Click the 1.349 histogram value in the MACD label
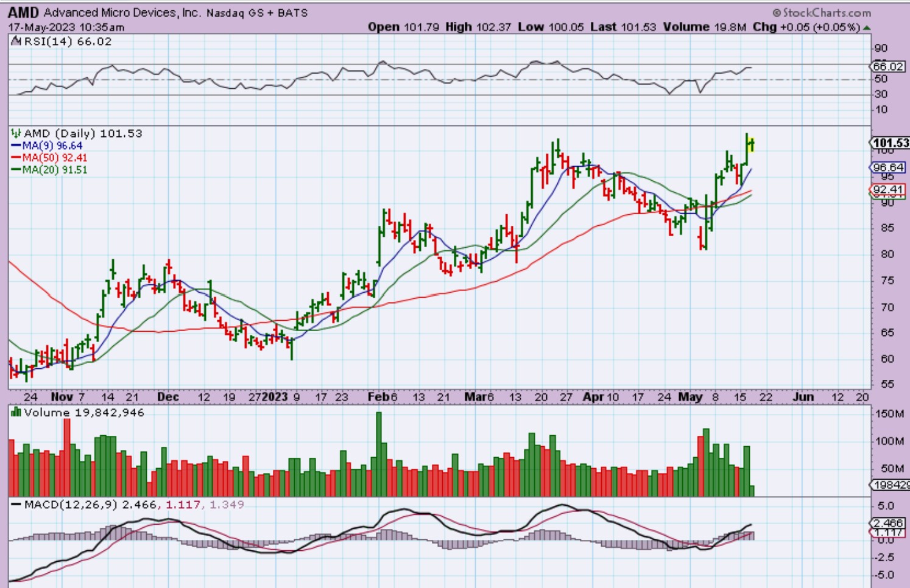Image resolution: width=910 pixels, height=588 pixels. [227, 505]
